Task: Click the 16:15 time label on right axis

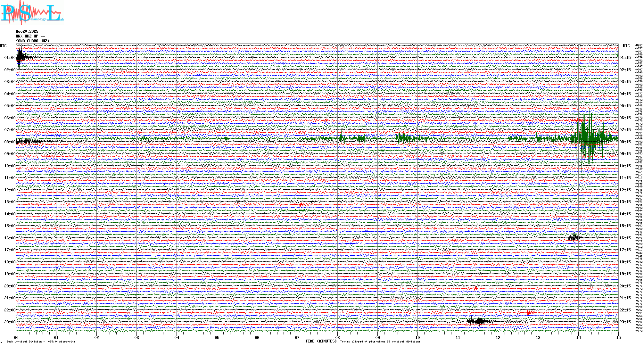Action: (x=625, y=238)
